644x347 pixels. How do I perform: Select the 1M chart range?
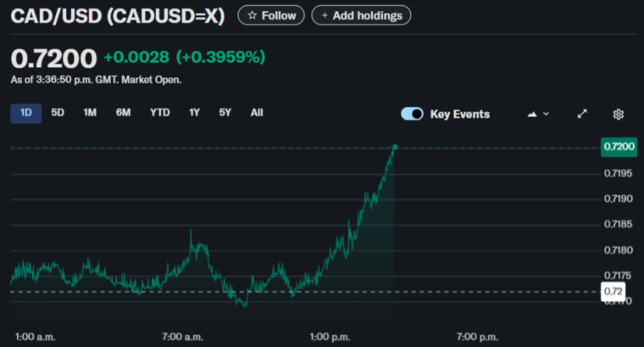pos(90,113)
